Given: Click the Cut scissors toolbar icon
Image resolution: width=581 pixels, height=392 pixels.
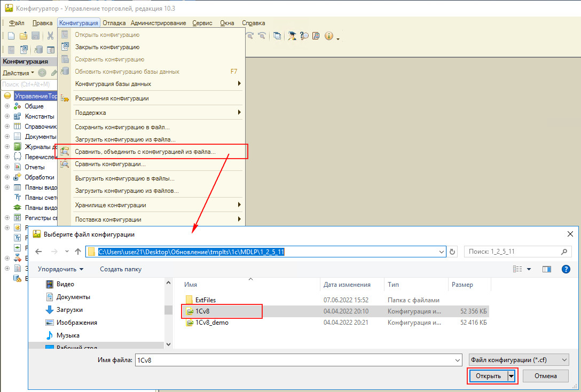Looking at the screenshot, I should tap(50, 36).
